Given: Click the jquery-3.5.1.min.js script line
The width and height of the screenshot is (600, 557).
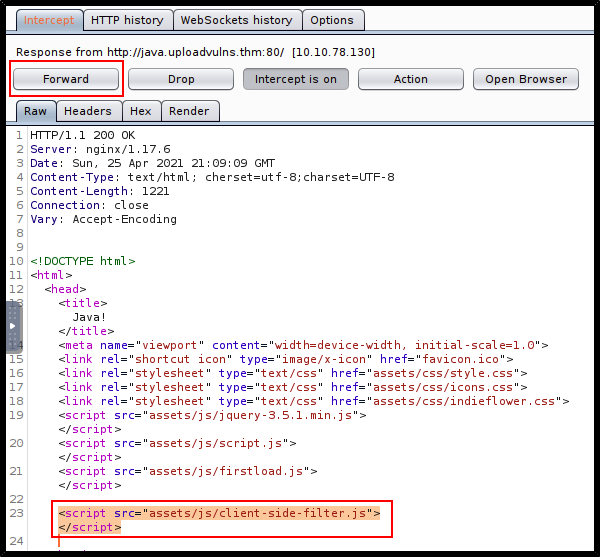Looking at the screenshot, I should (x=212, y=415).
